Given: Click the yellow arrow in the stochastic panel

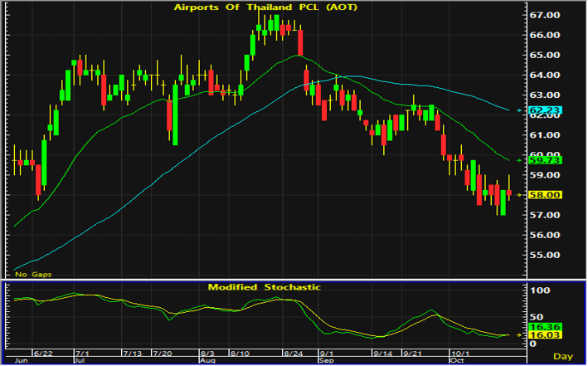Looking at the screenshot, I should pos(519,334).
